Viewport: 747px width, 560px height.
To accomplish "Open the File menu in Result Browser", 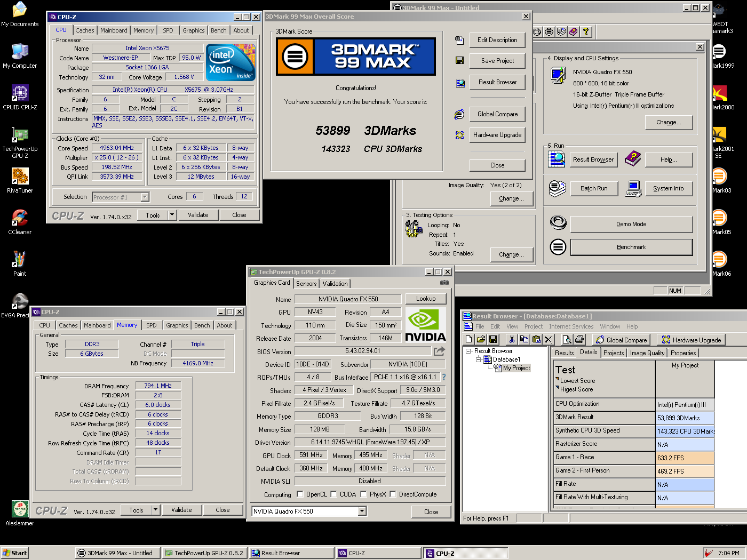I will point(480,326).
